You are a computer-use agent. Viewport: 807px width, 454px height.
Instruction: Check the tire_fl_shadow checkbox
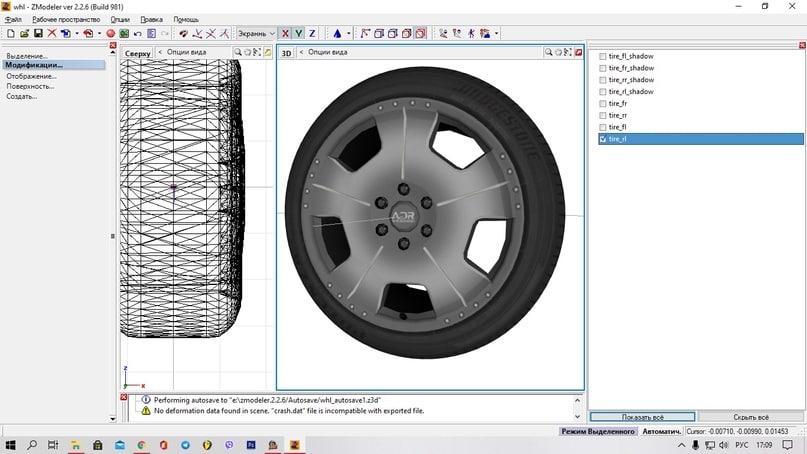(x=603, y=56)
